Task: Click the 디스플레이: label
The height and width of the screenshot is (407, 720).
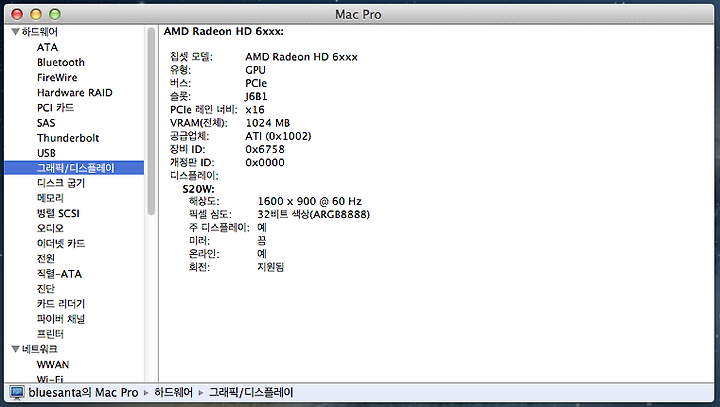Action: [194, 175]
